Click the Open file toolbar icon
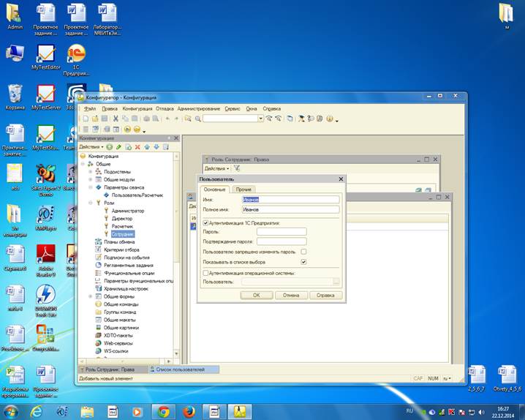Screen dimensions: 525x420 coord(95,119)
